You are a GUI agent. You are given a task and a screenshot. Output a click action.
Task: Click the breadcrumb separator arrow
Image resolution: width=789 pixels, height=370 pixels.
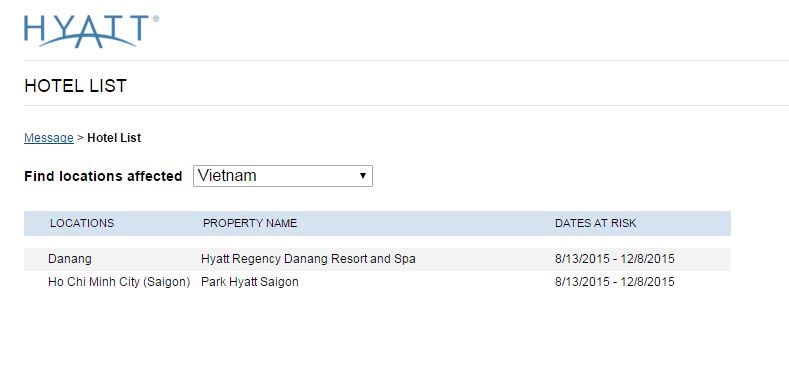click(x=81, y=138)
